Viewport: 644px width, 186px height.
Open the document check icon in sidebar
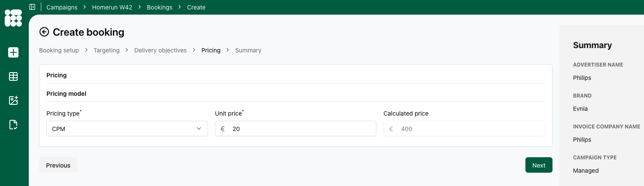click(x=13, y=125)
